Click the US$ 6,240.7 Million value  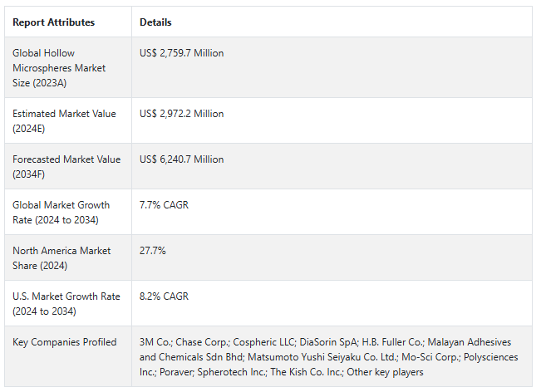pyautogui.click(x=181, y=159)
